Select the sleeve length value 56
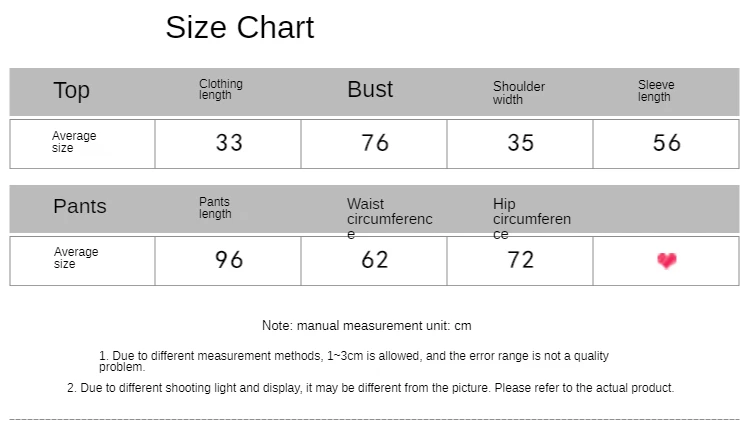The height and width of the screenshot is (438, 749). coord(667,143)
